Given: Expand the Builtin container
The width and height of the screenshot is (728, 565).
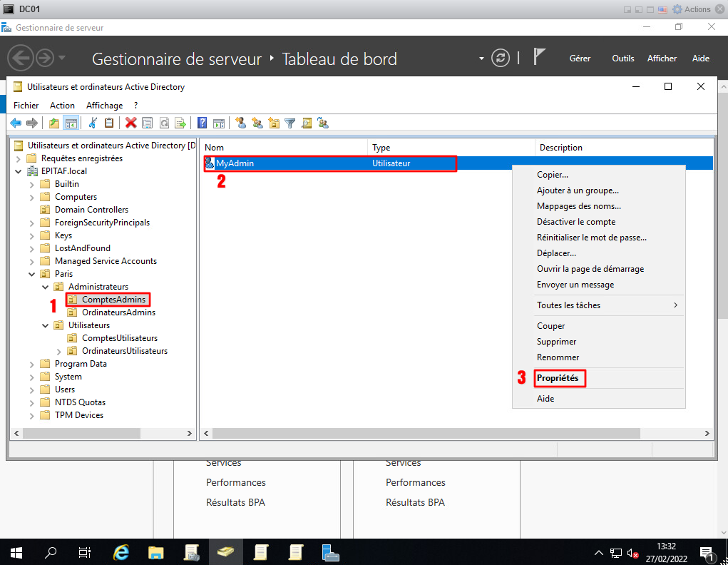Looking at the screenshot, I should point(31,184).
